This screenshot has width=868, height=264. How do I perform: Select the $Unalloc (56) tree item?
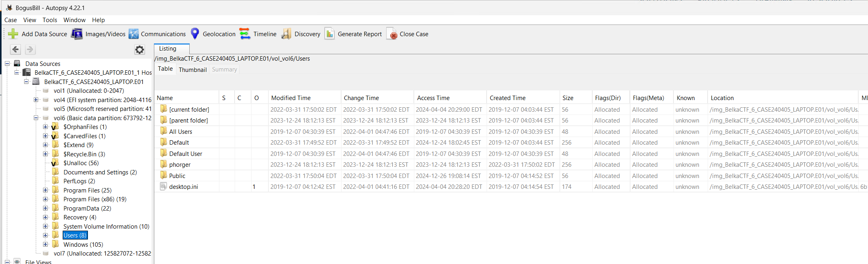tap(81, 163)
